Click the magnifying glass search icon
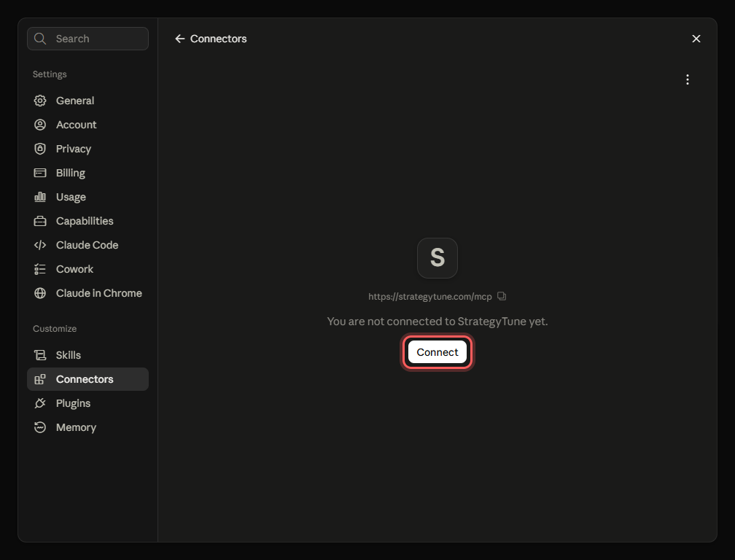 [x=40, y=39]
